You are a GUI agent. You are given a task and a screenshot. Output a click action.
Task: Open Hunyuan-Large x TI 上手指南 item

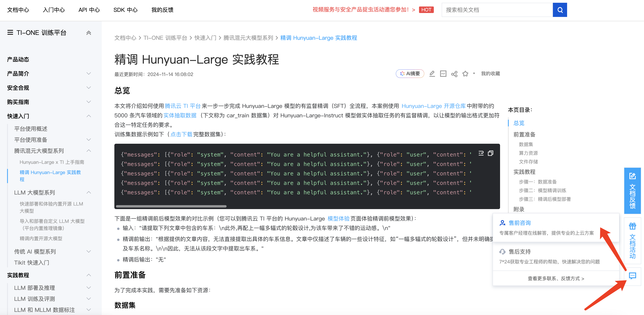point(52,162)
